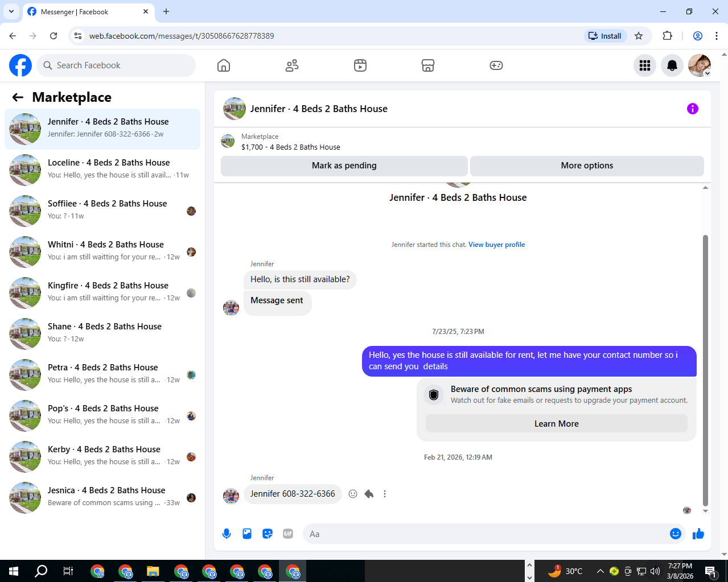This screenshot has width=728, height=582.
Task: Open the Jesnica conversation
Action: tap(102, 498)
